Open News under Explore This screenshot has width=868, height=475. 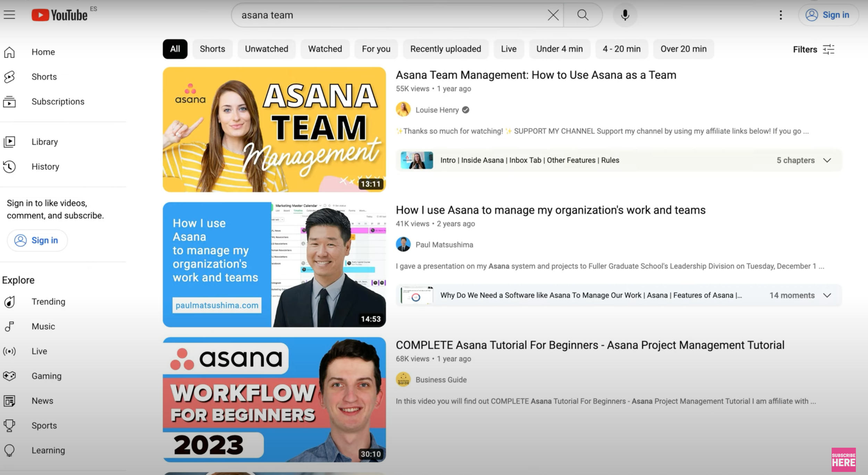[42, 401]
